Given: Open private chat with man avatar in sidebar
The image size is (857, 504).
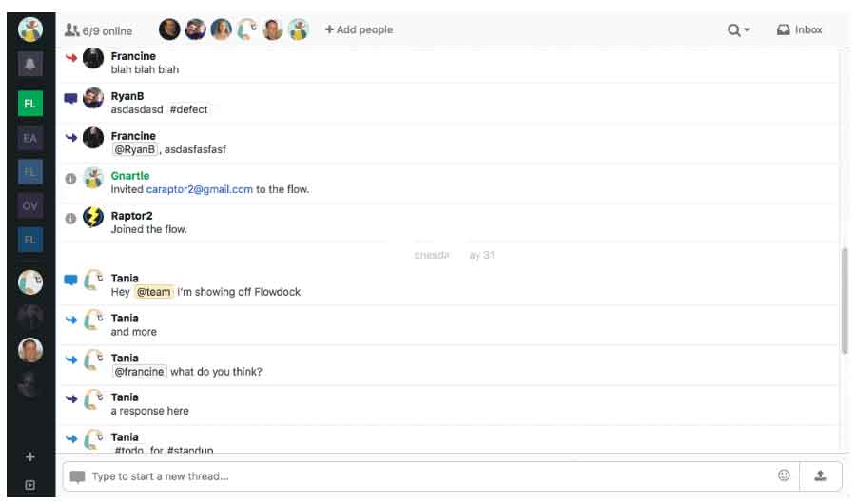Looking at the screenshot, I should click(x=30, y=350).
